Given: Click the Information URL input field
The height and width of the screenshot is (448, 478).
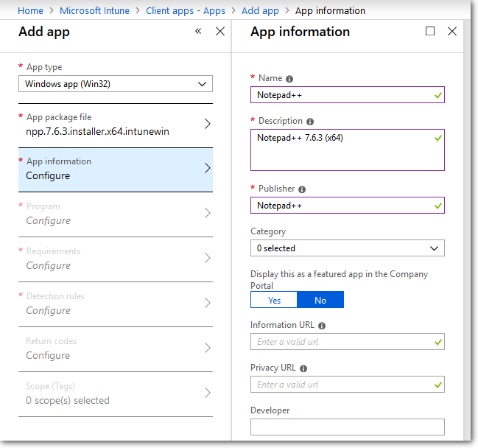Looking at the screenshot, I should [342, 342].
